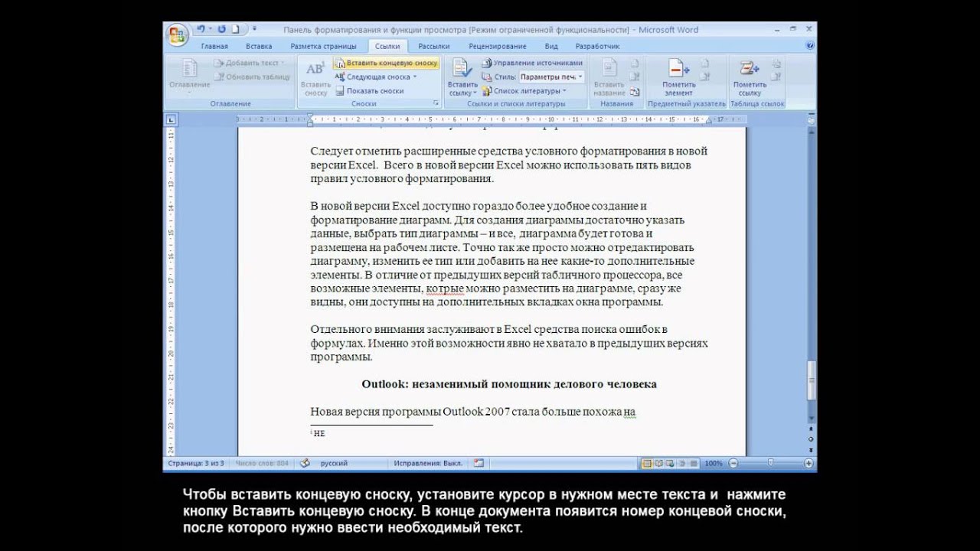The height and width of the screenshot is (551, 980).
Task: Open the Сноски group dialog launcher
Action: [436, 103]
